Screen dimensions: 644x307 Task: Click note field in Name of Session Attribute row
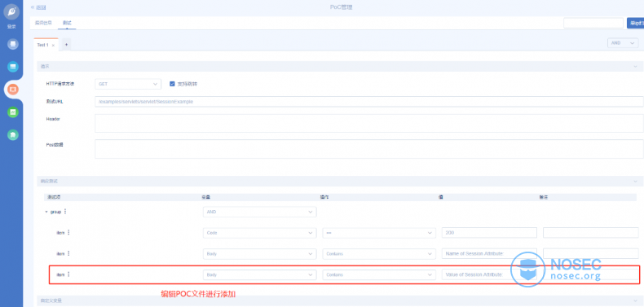pos(591,253)
